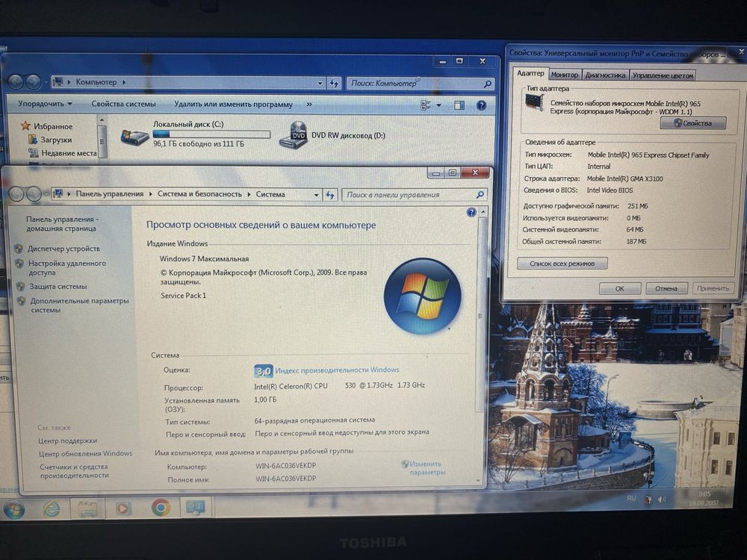Select the DVD RW дисковод (D:) drive
The height and width of the screenshot is (560, 747).
(332, 134)
